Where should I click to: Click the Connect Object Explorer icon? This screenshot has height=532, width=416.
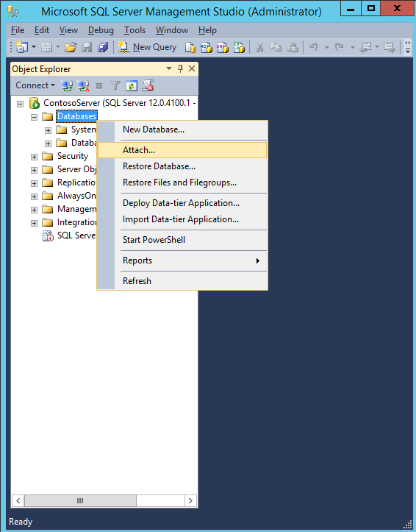click(67, 85)
